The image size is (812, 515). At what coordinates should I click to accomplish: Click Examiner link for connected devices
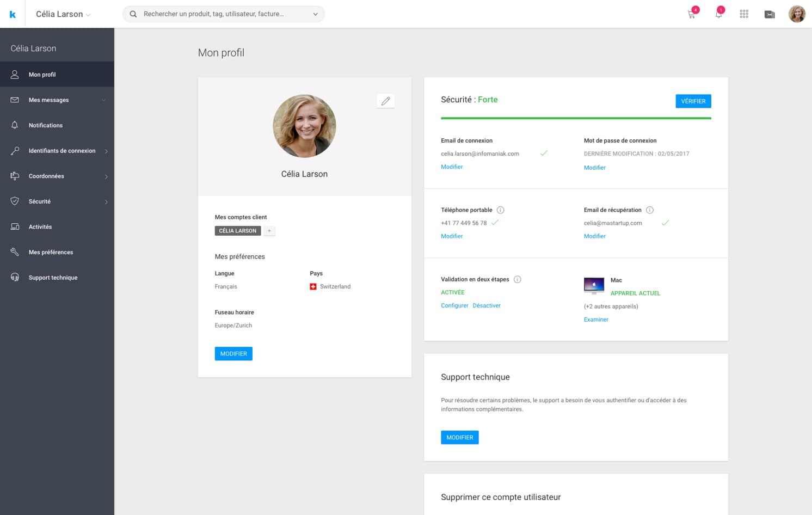tap(596, 320)
